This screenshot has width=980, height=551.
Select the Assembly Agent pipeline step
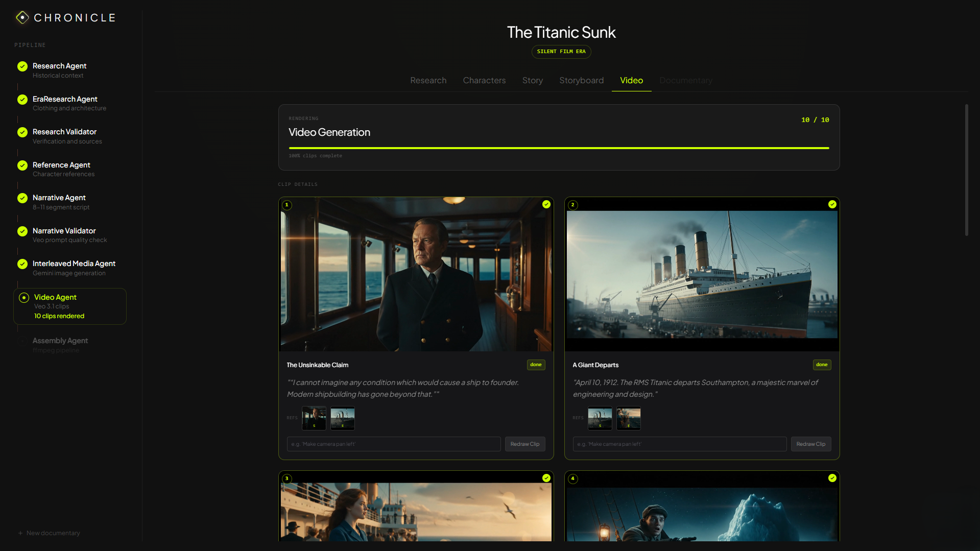[70, 345]
